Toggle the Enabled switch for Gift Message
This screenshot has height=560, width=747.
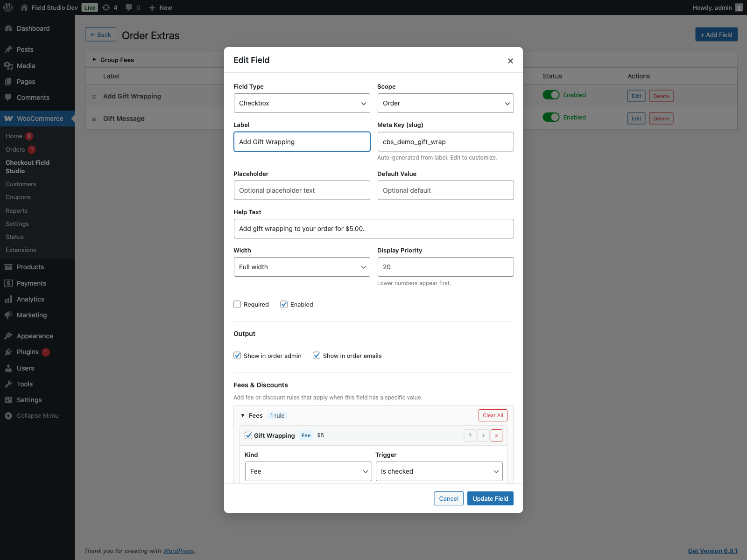[x=551, y=117]
